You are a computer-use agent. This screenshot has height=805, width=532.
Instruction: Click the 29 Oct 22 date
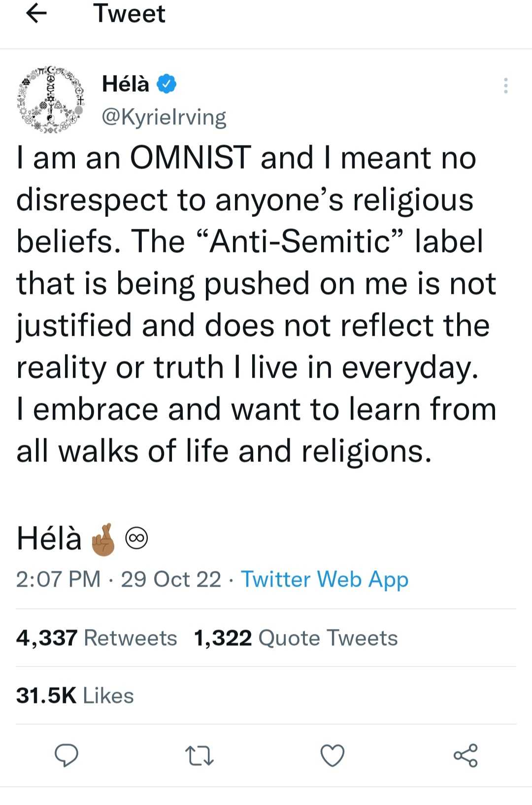[x=171, y=579]
